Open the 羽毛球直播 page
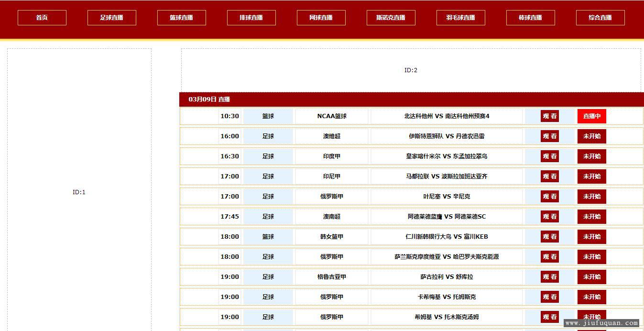Screen dimensions: 644x331 461,18
